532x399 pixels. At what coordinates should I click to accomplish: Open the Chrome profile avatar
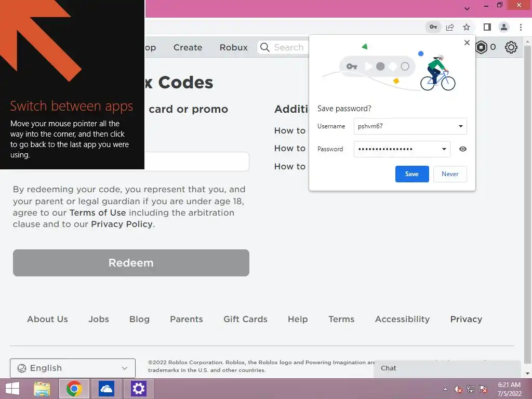coord(504,27)
